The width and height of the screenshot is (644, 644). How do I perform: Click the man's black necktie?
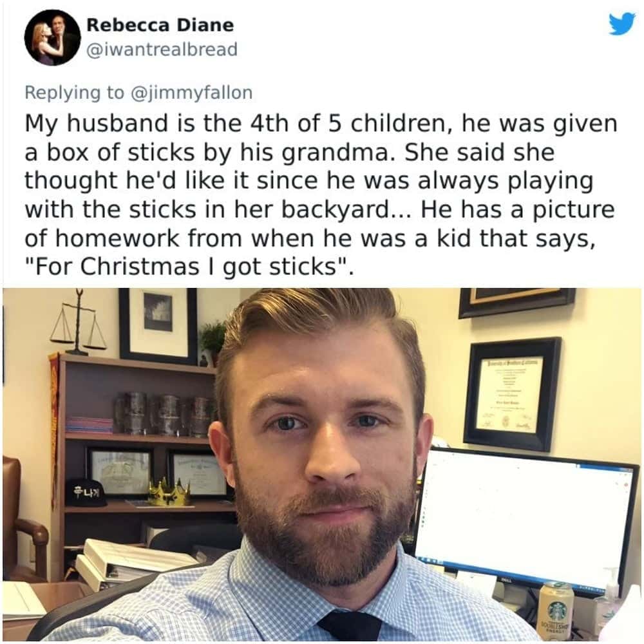[350, 625]
